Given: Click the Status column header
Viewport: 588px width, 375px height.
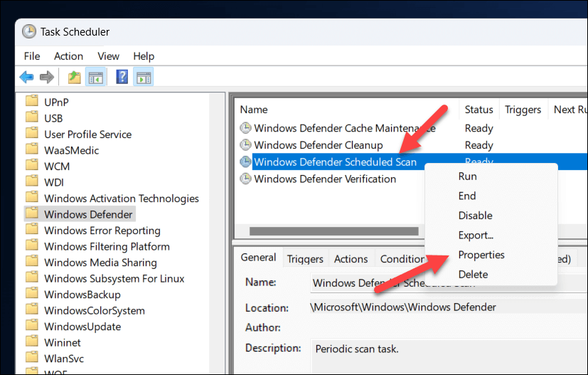Looking at the screenshot, I should 479,110.
